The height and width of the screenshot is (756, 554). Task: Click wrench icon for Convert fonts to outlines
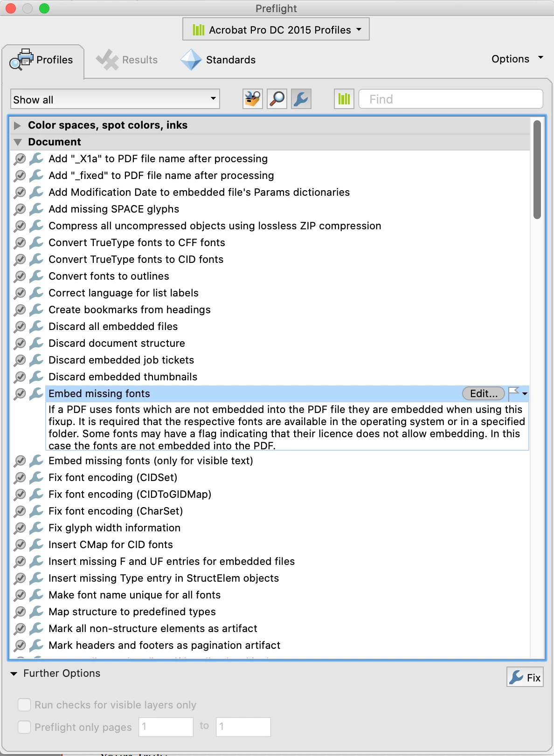tap(36, 276)
